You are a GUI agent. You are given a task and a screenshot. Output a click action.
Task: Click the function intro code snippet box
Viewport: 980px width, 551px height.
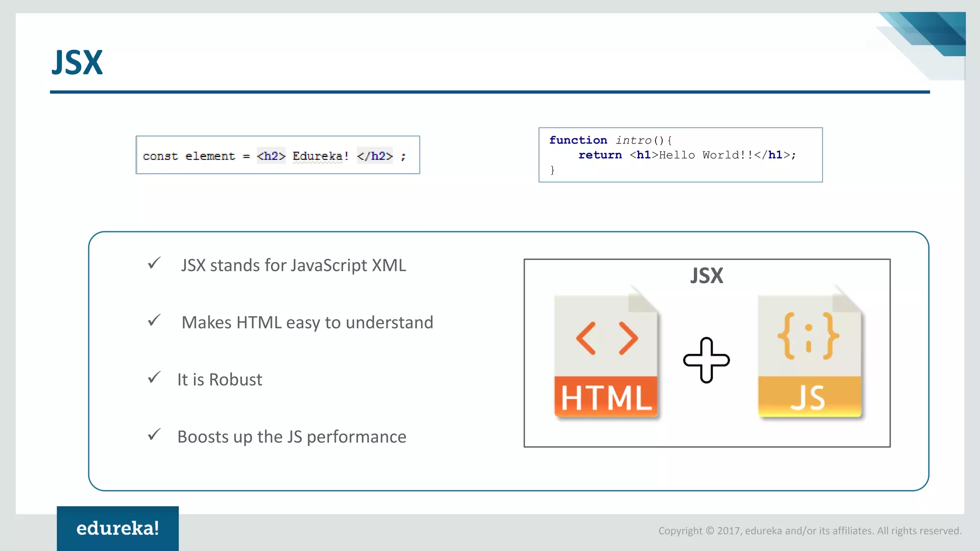pos(680,155)
